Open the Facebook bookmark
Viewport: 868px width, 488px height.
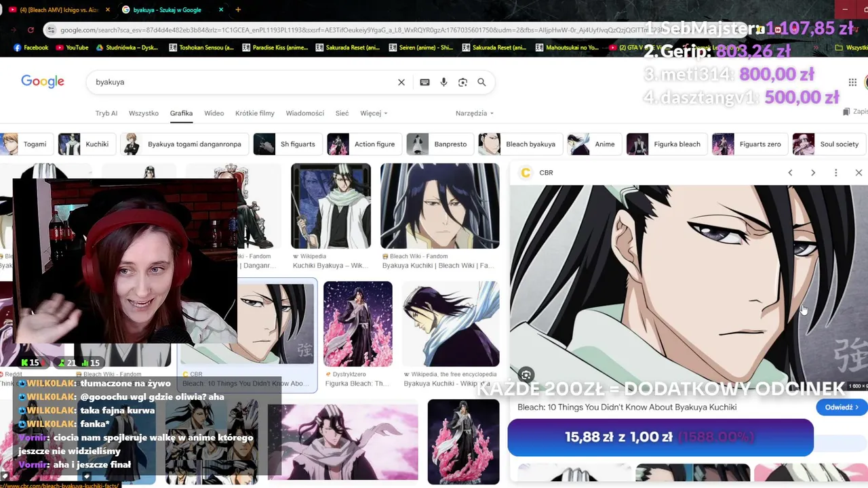31,47
